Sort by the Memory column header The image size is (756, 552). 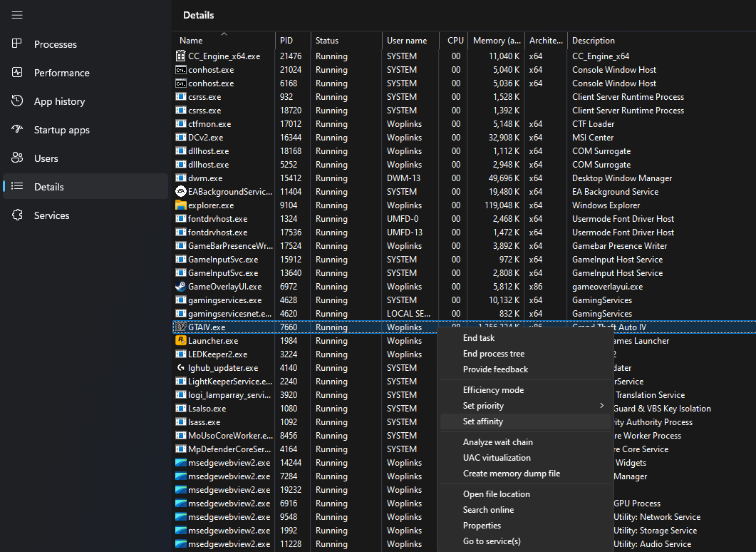[x=496, y=41]
